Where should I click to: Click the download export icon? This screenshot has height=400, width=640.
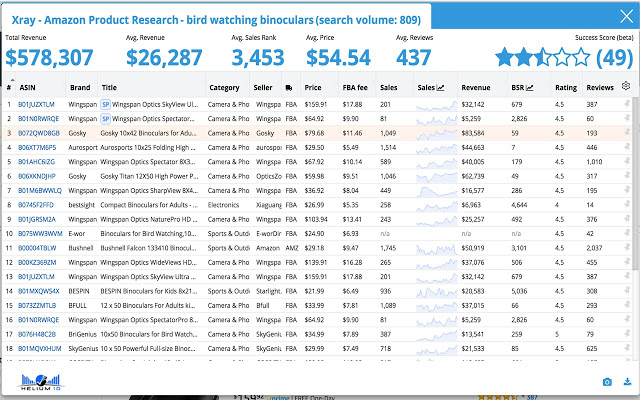pyautogui.click(x=627, y=382)
